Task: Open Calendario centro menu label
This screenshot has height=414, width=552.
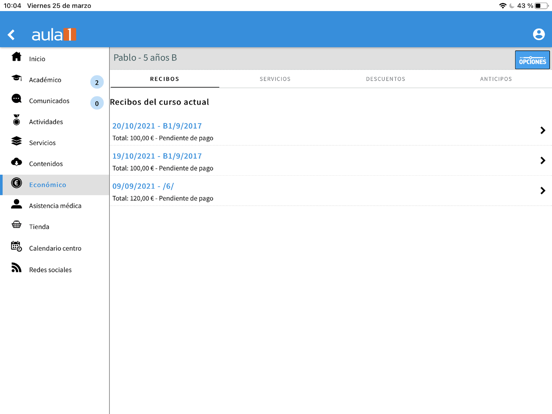Action: pos(55,248)
